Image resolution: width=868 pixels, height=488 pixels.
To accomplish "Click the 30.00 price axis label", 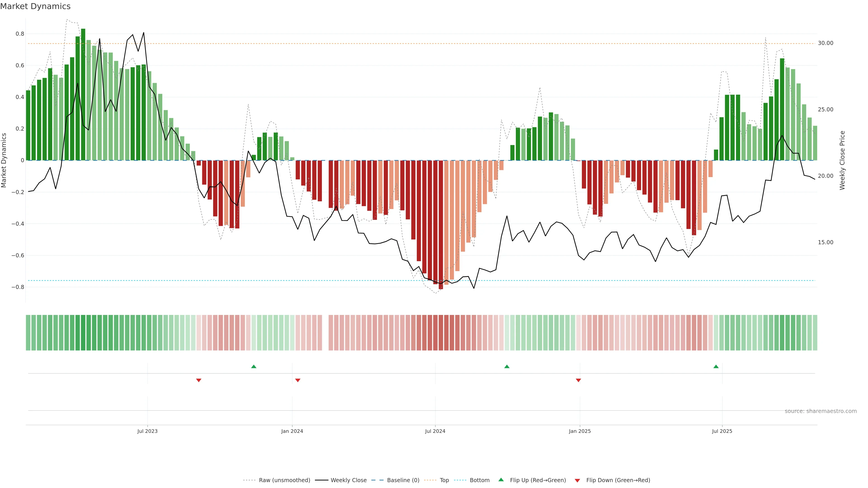I will [826, 43].
